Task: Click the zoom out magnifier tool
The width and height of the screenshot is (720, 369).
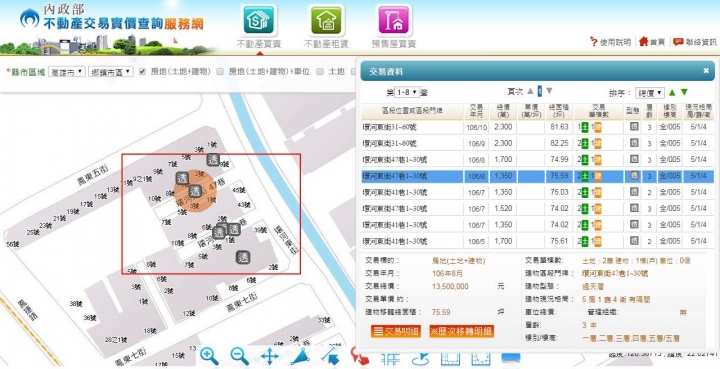Action: [x=239, y=356]
